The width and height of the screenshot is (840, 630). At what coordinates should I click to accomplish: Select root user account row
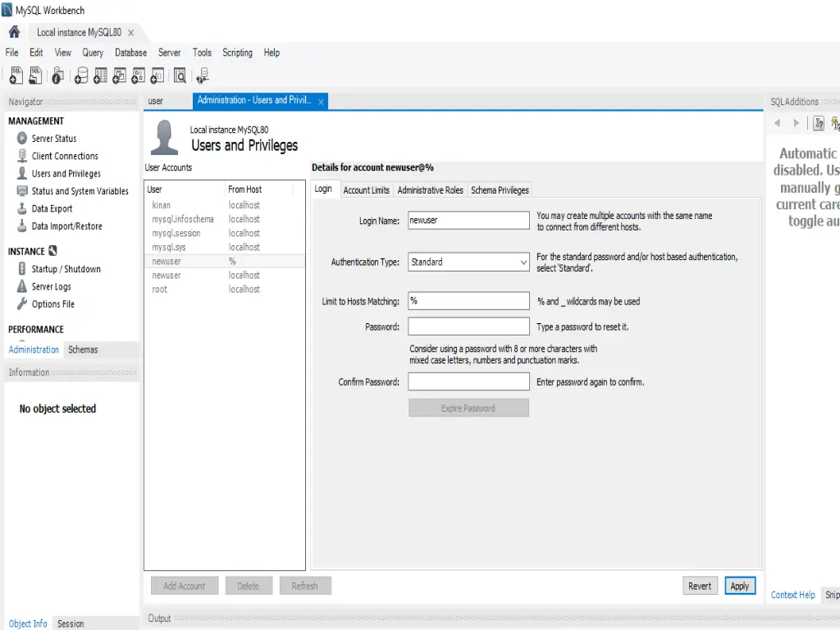pos(225,290)
